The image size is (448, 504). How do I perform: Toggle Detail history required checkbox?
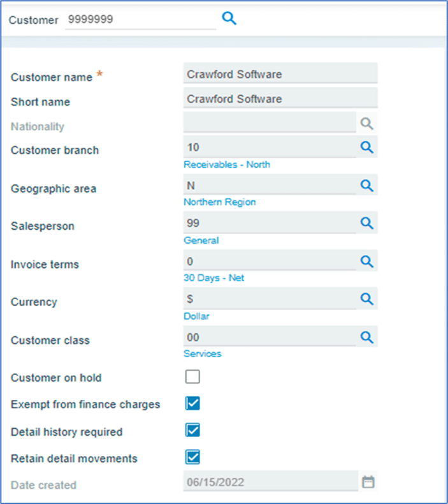coord(192,430)
